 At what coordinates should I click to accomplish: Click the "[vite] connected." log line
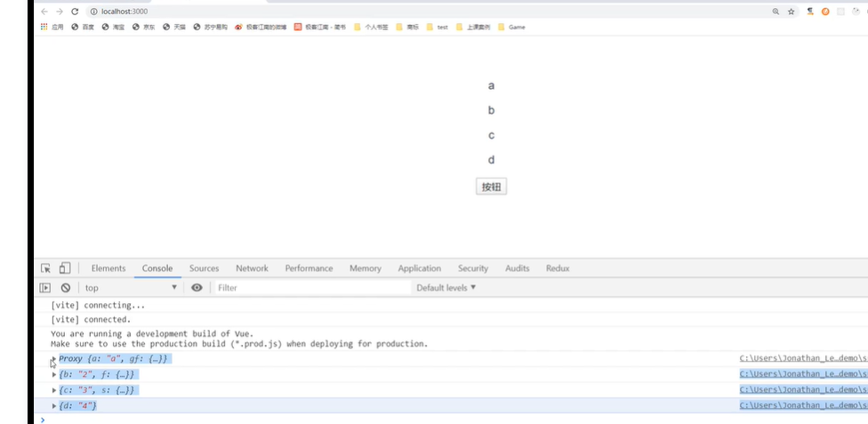tap(91, 319)
